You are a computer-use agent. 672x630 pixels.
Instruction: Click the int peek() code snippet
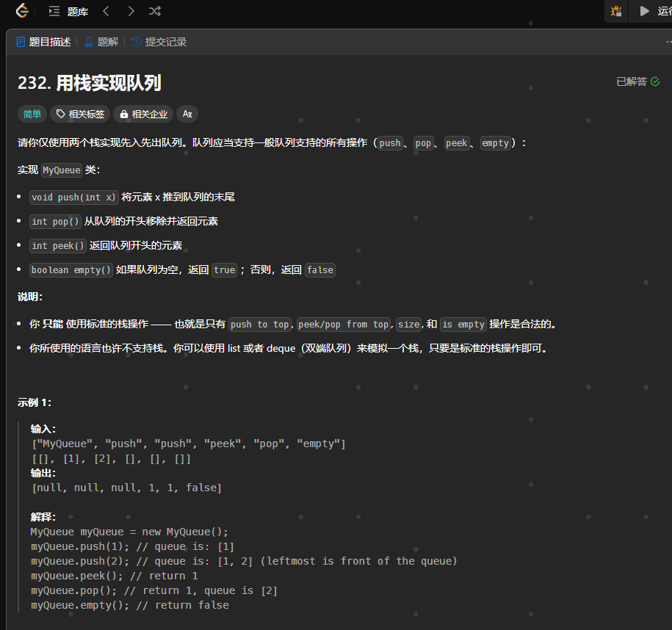(58, 245)
